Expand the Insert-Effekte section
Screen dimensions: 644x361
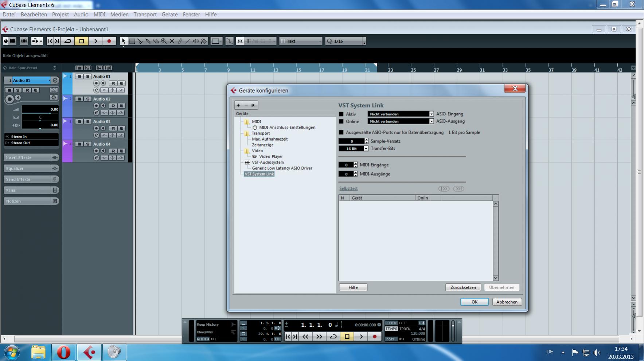click(31, 158)
